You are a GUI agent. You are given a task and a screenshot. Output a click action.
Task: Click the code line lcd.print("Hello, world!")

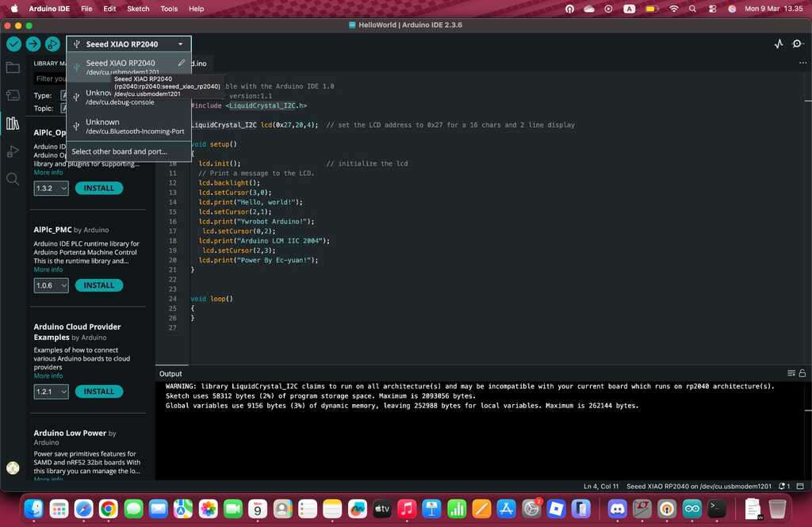point(251,202)
